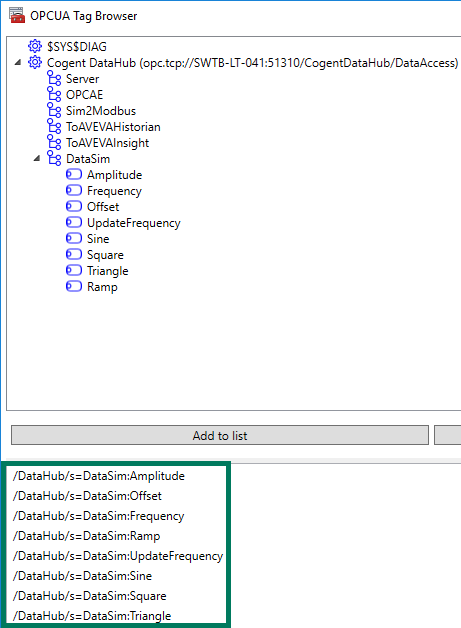
Task: Select the Amplitude tag in tree
Action: tap(115, 175)
